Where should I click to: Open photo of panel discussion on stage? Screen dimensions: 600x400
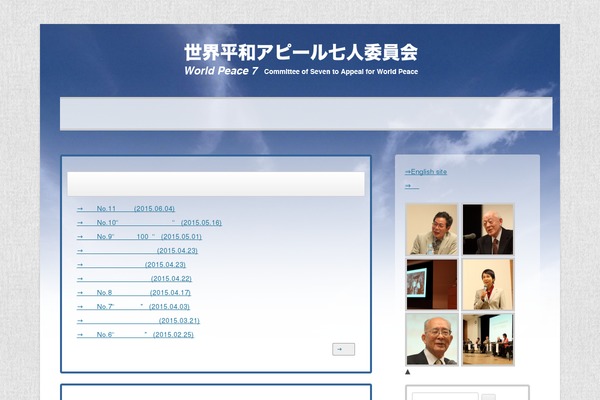click(488, 339)
